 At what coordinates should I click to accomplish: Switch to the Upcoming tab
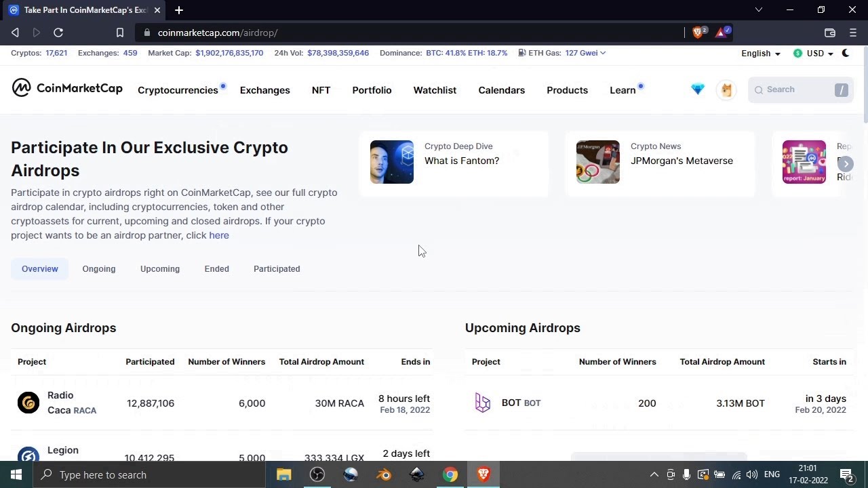160,269
